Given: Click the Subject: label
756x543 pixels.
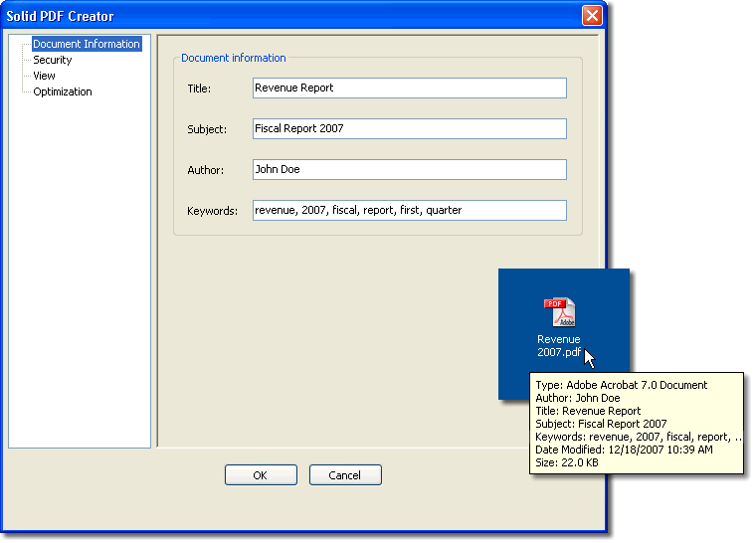Looking at the screenshot, I should click(207, 129).
